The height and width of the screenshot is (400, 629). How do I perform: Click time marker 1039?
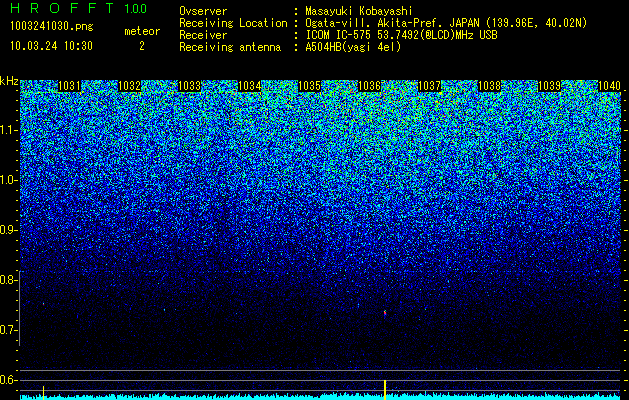pos(550,86)
